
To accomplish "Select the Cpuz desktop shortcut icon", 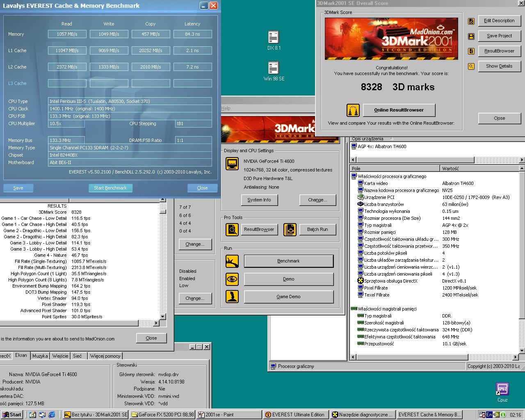I will click(x=502, y=388).
